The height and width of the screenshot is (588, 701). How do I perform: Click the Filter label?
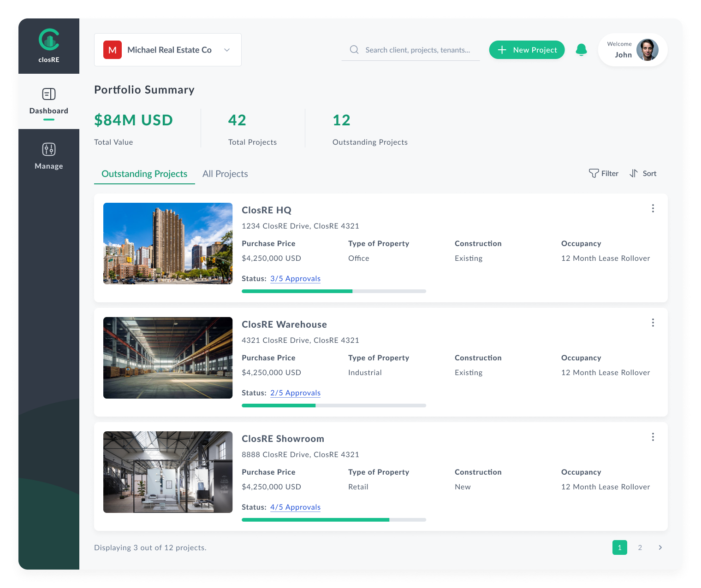(610, 173)
